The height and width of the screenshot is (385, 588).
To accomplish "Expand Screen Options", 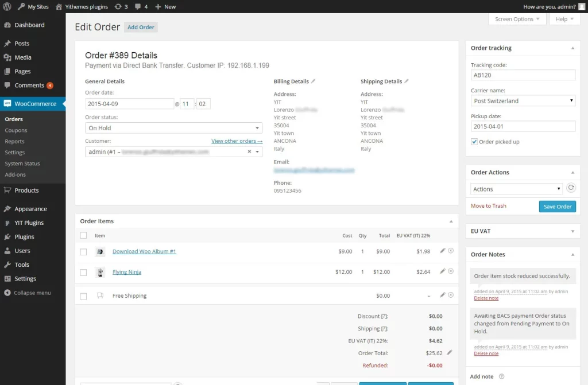I will coord(517,19).
